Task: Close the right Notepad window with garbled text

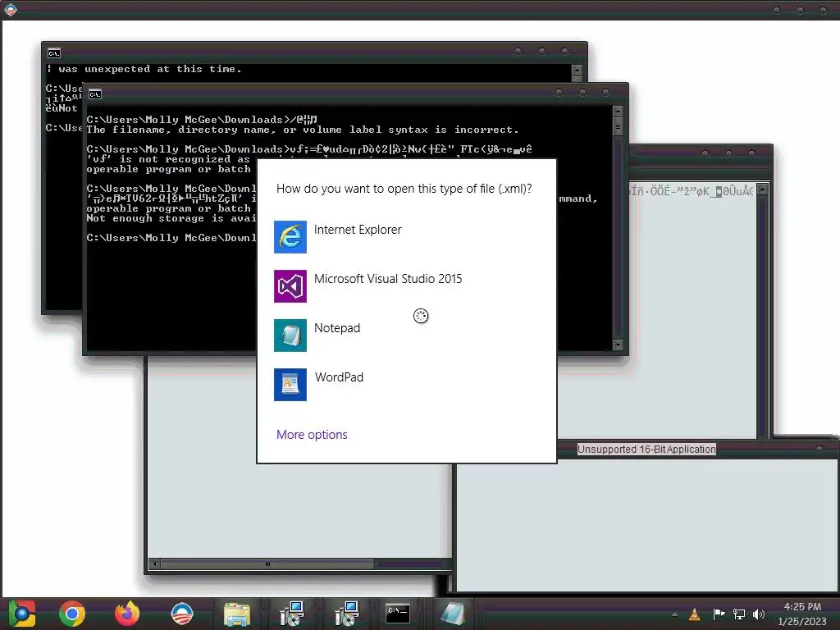Action: pyautogui.click(x=752, y=153)
